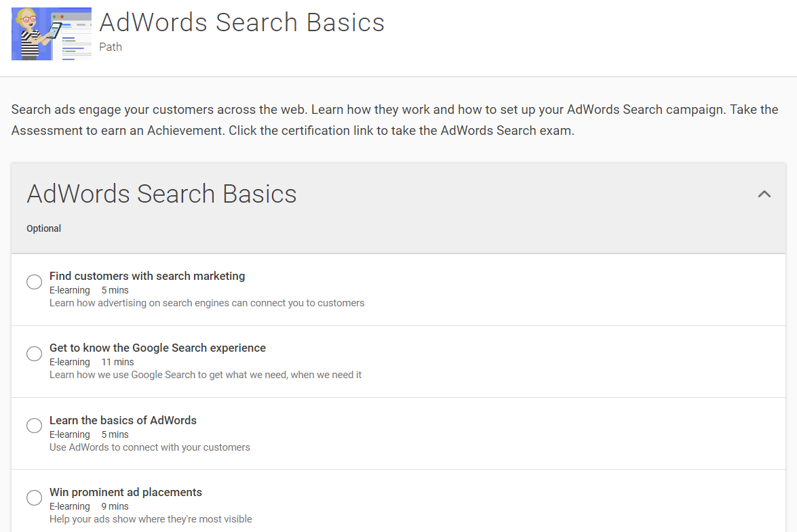Open the Get to know the Google Search experience lesson
This screenshot has width=797, height=532.
(157, 348)
